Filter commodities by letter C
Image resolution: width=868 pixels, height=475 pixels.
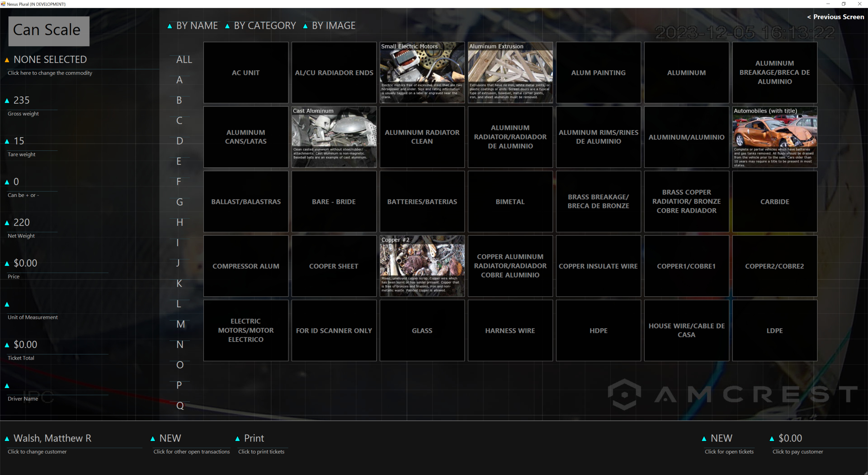coord(179,121)
